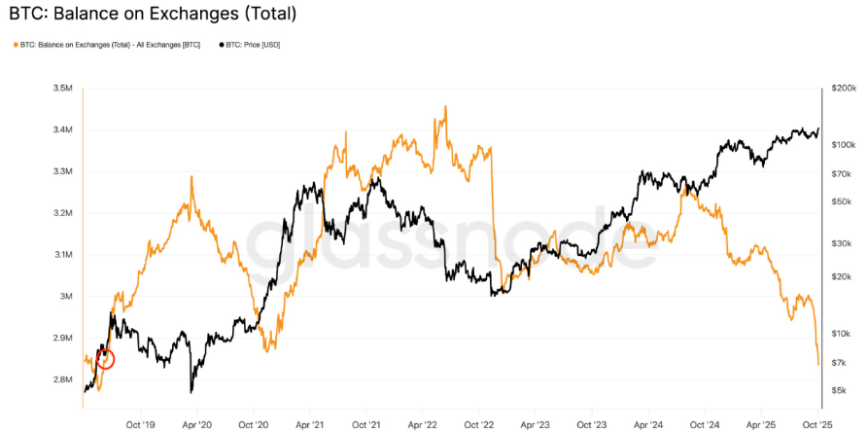The image size is (868, 433).
Task: Click the black legend dot for BTC Price
Action: pyautogui.click(x=222, y=45)
